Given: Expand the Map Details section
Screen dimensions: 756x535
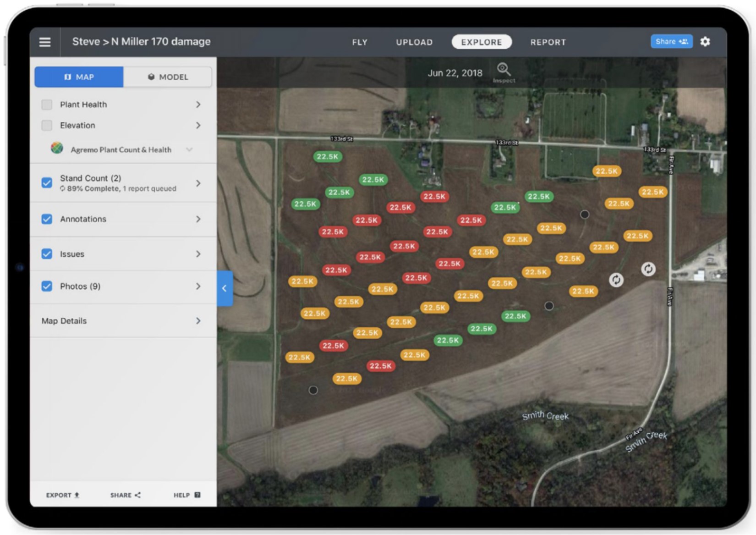Looking at the screenshot, I should tap(198, 321).
